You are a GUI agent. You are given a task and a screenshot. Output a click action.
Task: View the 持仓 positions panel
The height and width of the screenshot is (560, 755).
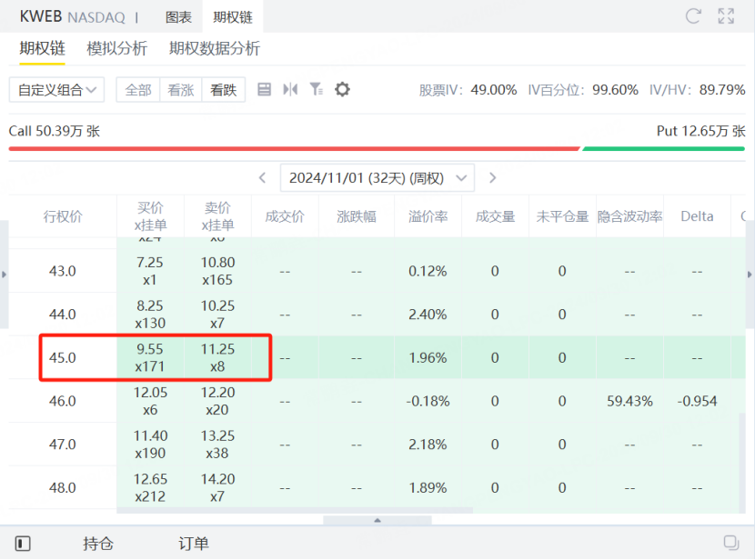[x=98, y=543]
